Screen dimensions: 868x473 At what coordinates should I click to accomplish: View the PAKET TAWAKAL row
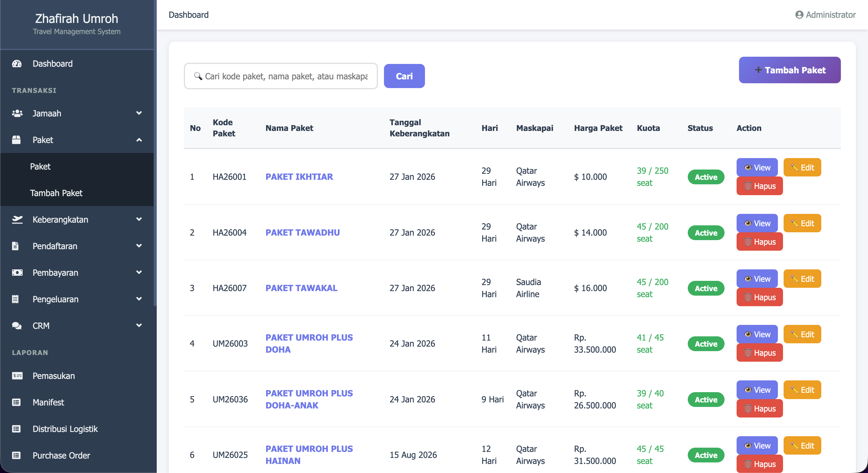pos(757,279)
